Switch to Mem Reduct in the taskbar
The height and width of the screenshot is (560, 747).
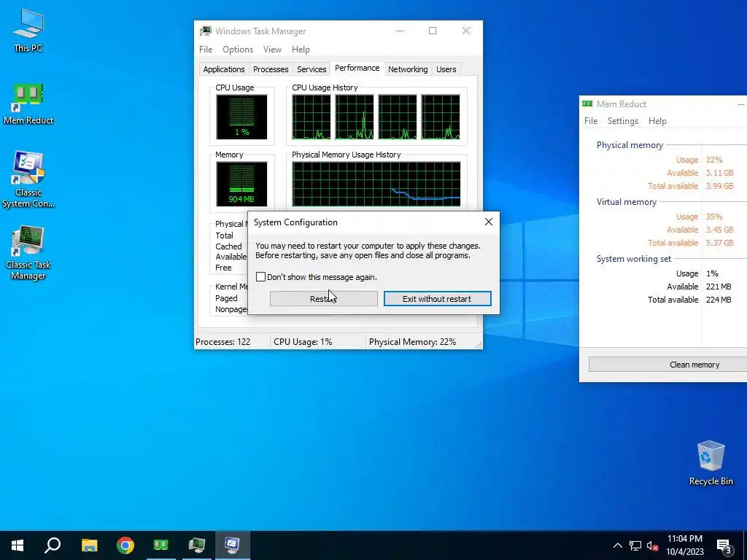(x=161, y=545)
